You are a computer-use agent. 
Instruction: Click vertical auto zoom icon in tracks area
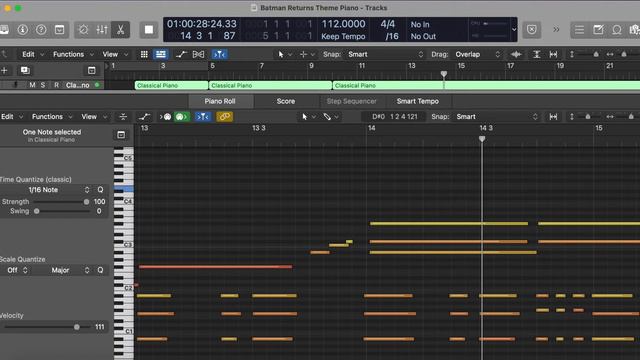[x=537, y=54]
